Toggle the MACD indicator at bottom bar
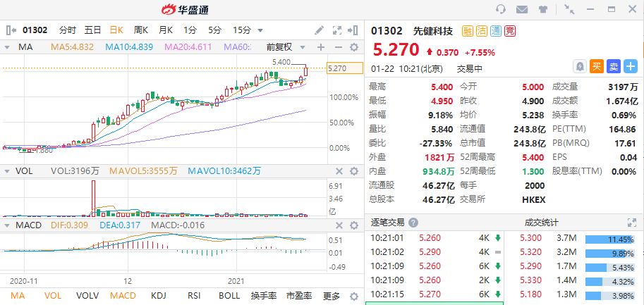 point(123,296)
